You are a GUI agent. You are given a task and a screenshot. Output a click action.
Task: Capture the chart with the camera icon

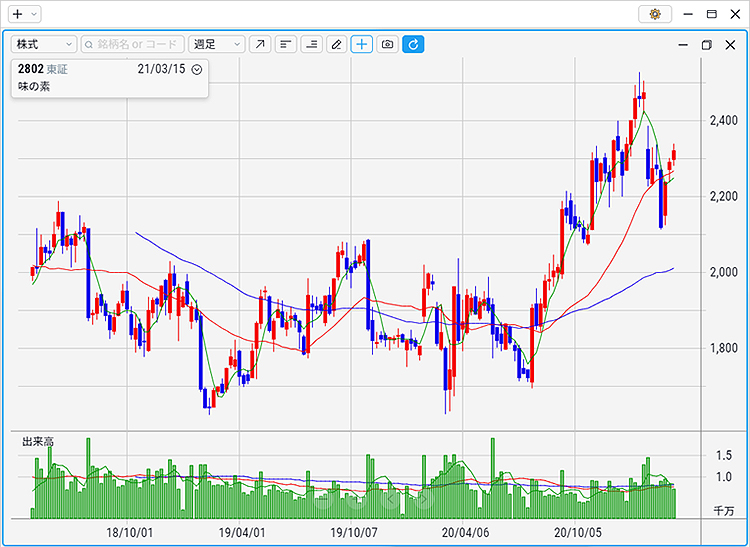[387, 44]
